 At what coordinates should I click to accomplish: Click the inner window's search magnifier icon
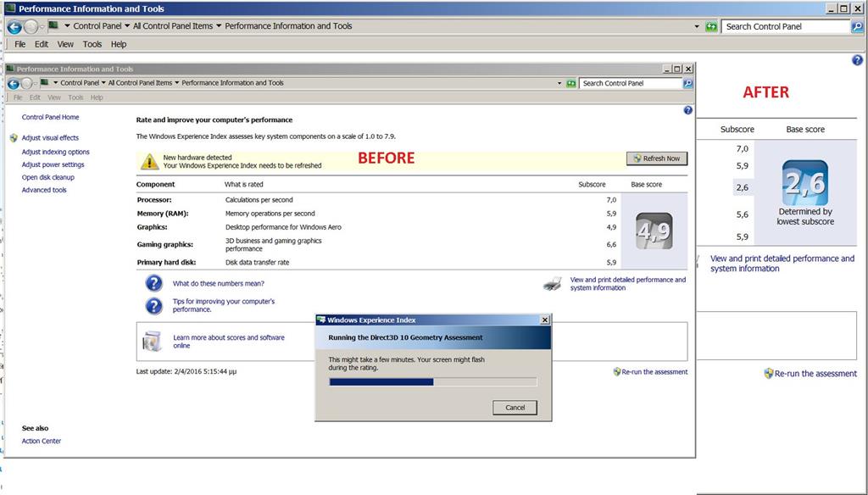(x=687, y=83)
